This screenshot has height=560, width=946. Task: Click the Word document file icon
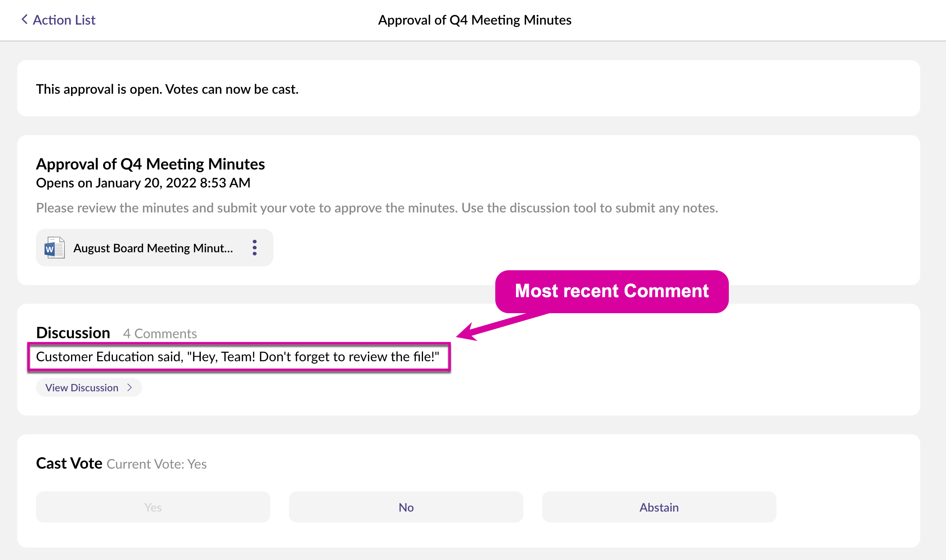click(55, 248)
